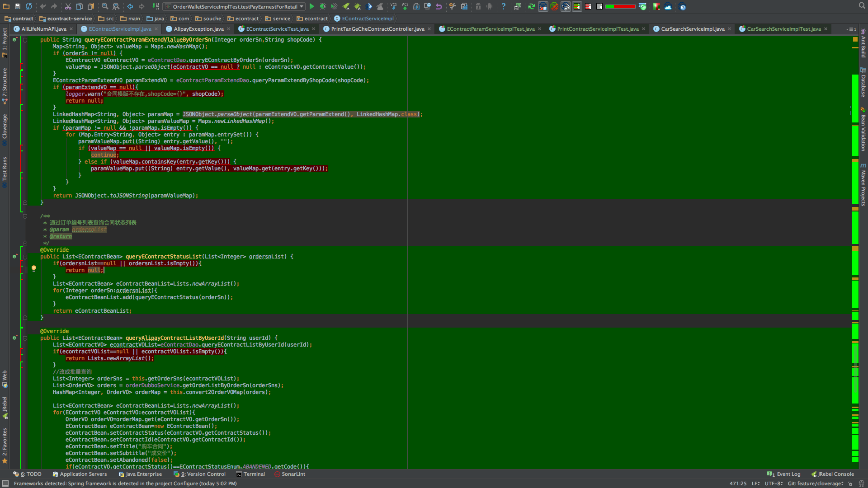Open TODO tool window
Viewport: 868px width, 488px height.
coord(27,474)
